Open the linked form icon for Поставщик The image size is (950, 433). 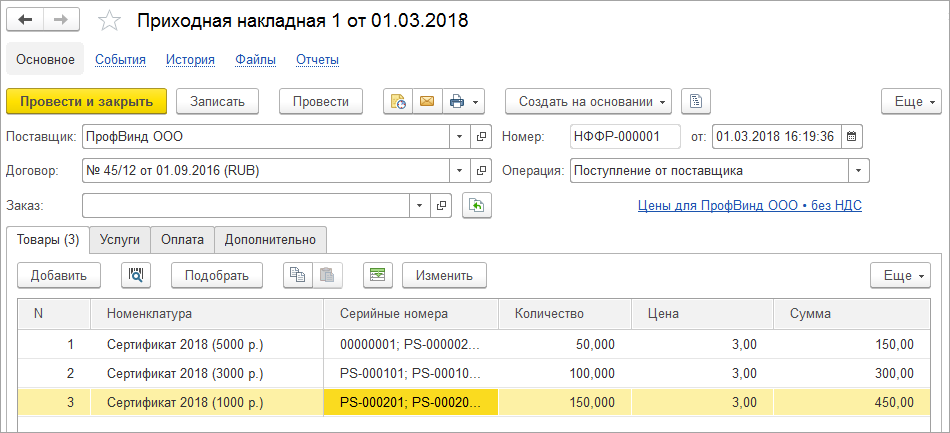pos(481,136)
